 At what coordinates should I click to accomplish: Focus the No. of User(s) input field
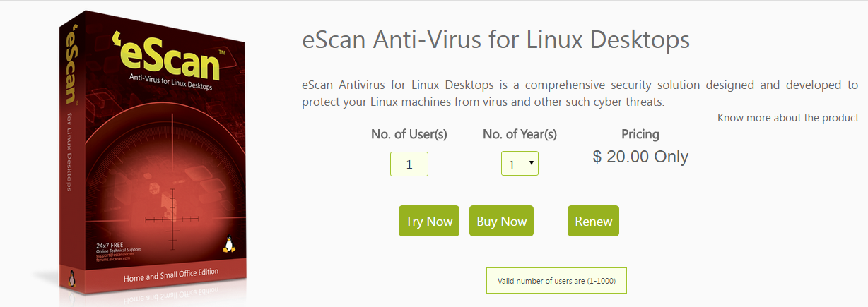click(409, 164)
